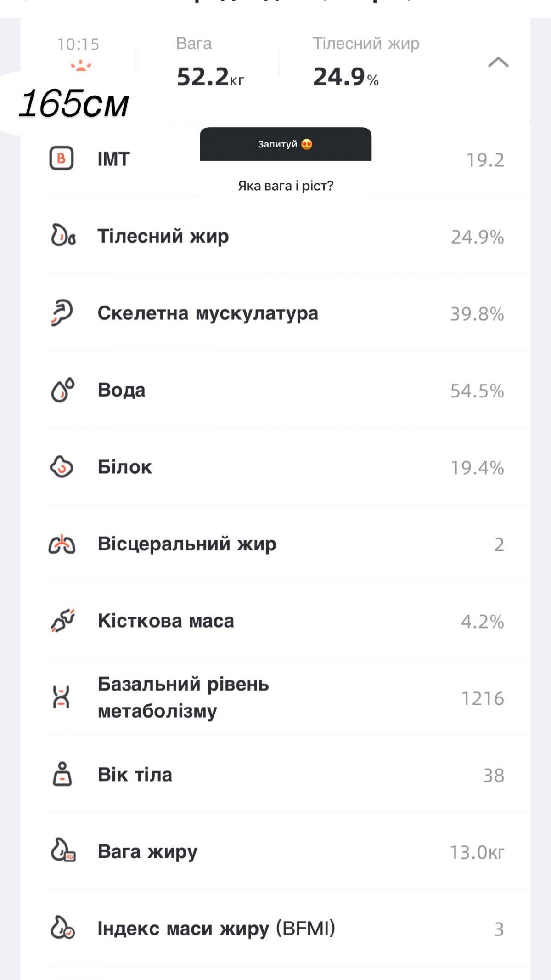The image size is (551, 980).
Task: Tap the Тілесний жир droplet icon
Action: (63, 235)
